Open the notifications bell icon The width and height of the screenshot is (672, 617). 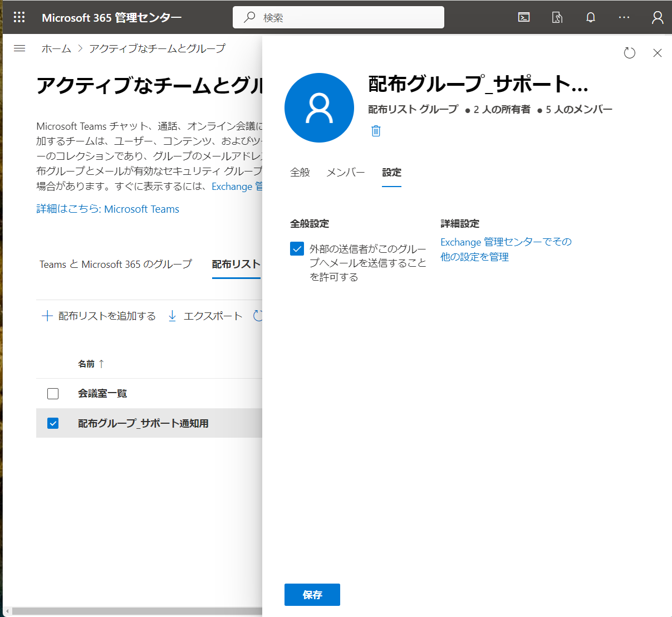(x=591, y=17)
